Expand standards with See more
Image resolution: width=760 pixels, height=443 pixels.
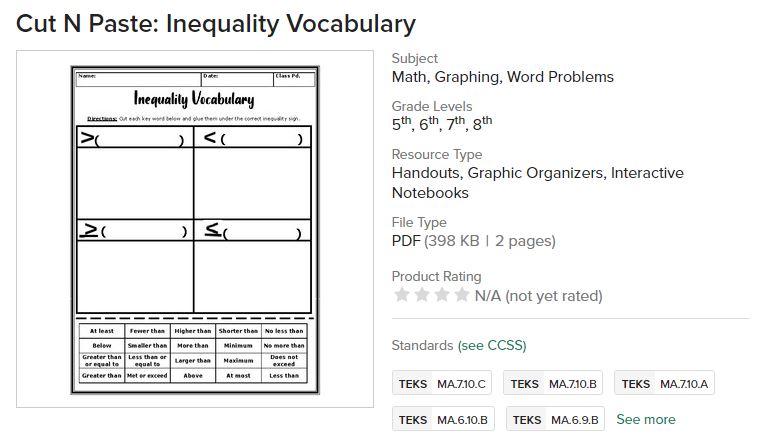click(x=645, y=419)
